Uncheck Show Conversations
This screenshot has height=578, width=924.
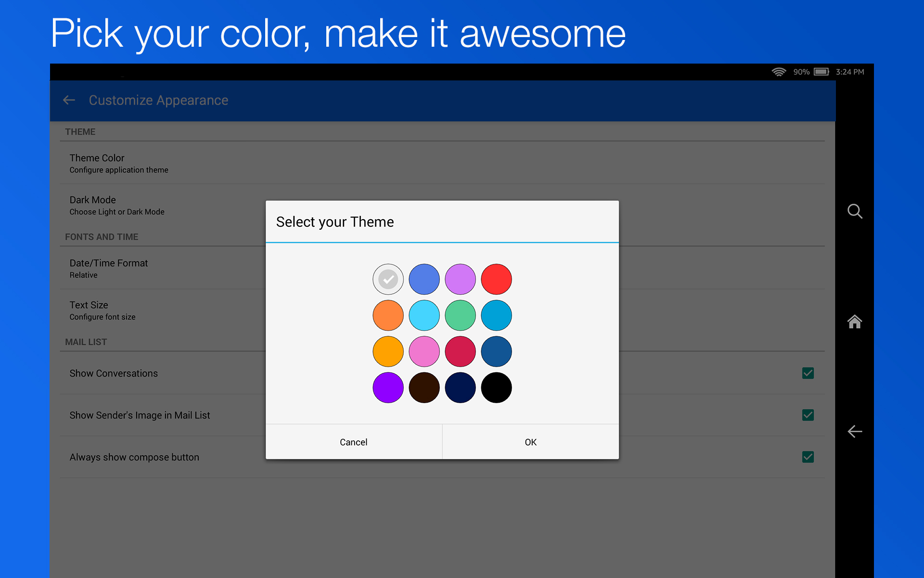pyautogui.click(x=808, y=373)
